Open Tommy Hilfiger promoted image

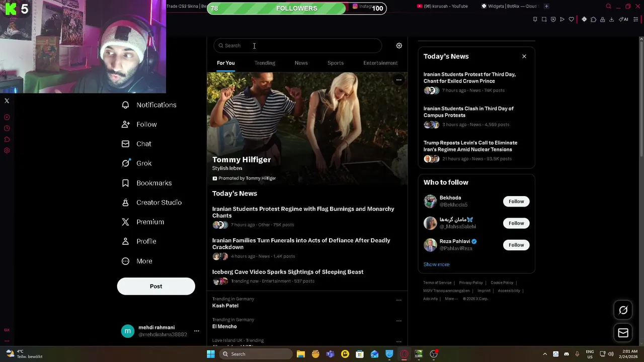(307, 128)
